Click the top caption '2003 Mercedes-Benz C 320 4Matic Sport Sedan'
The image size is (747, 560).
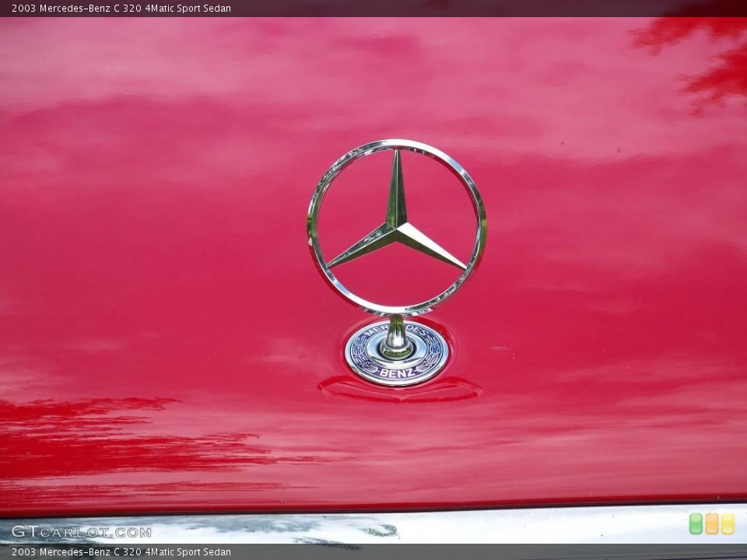[x=121, y=8]
